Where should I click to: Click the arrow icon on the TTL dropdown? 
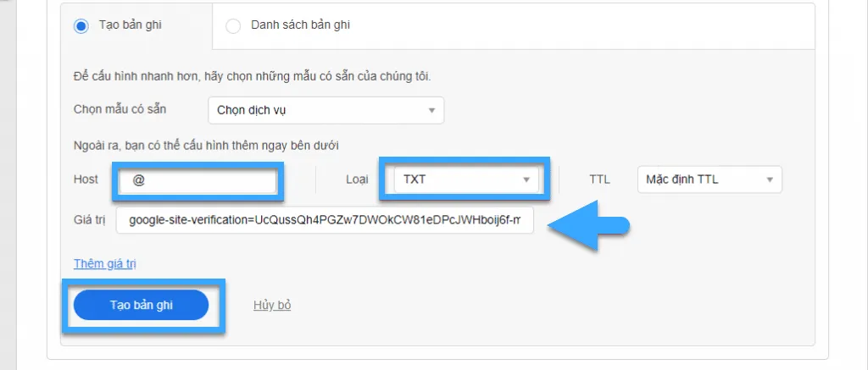(x=770, y=179)
